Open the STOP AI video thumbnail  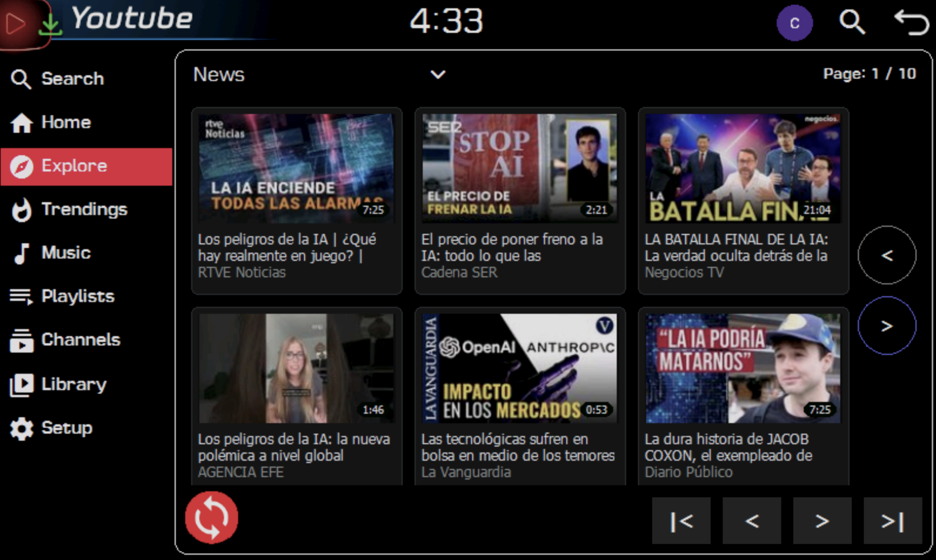pos(520,168)
